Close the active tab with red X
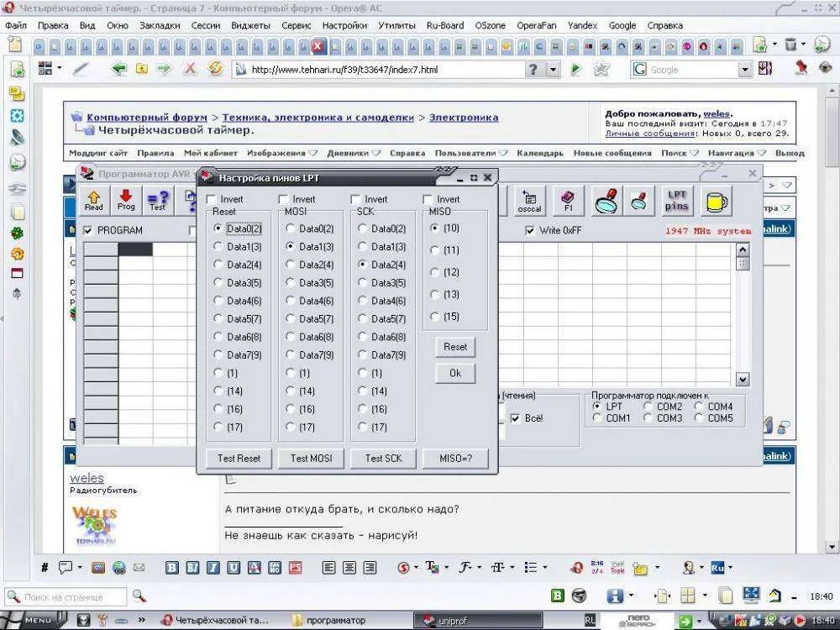 [318, 46]
